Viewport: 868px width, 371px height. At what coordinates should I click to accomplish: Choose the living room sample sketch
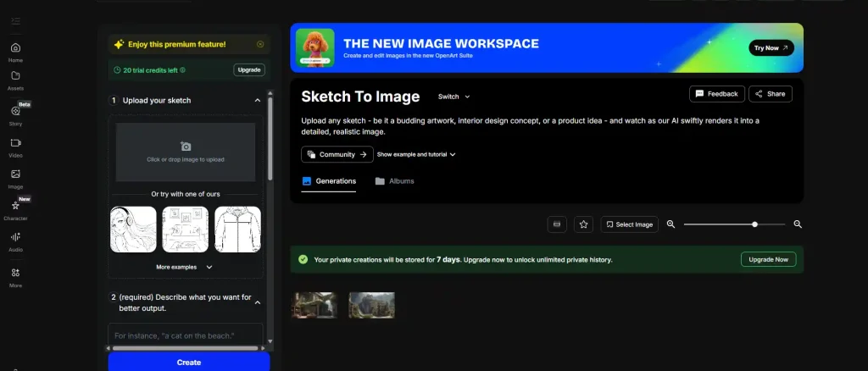point(186,230)
